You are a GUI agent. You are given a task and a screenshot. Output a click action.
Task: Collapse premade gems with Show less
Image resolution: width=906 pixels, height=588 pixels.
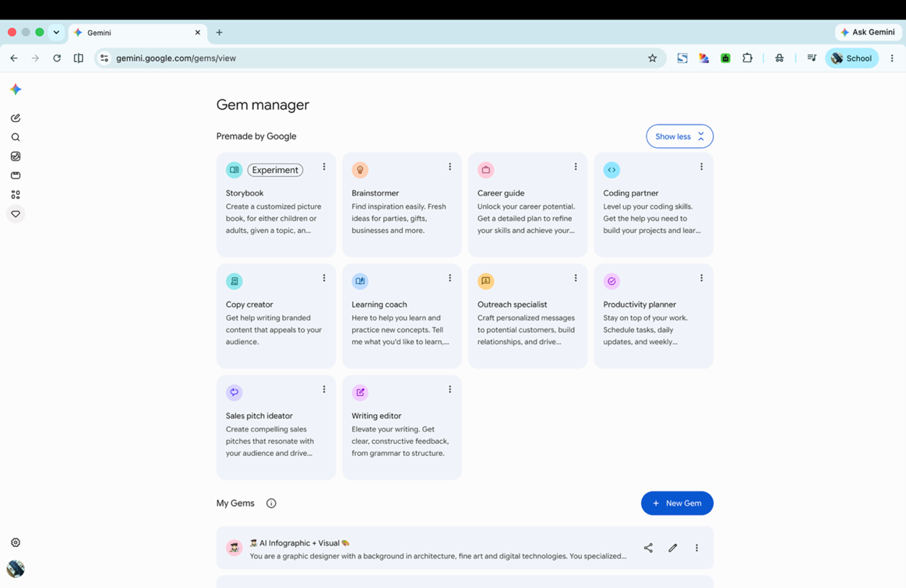[679, 136]
